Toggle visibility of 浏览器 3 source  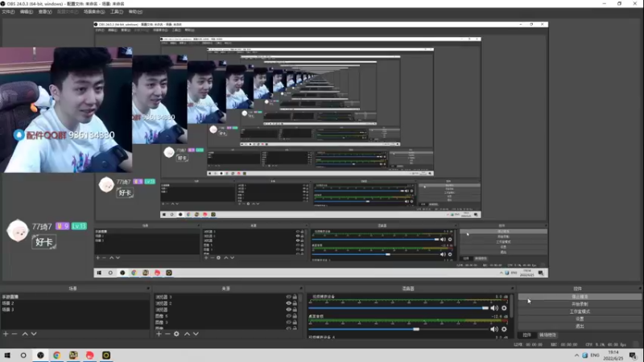(x=289, y=297)
